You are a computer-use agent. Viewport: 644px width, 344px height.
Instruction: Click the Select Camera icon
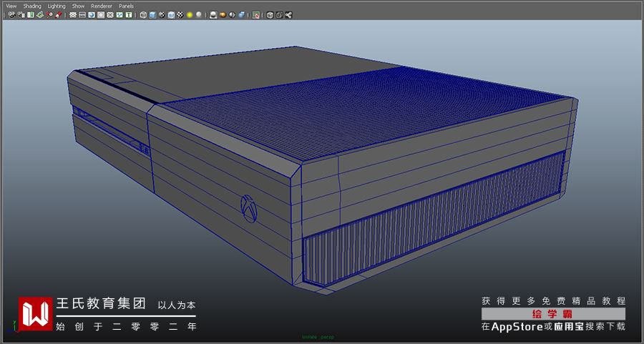click(x=12, y=15)
